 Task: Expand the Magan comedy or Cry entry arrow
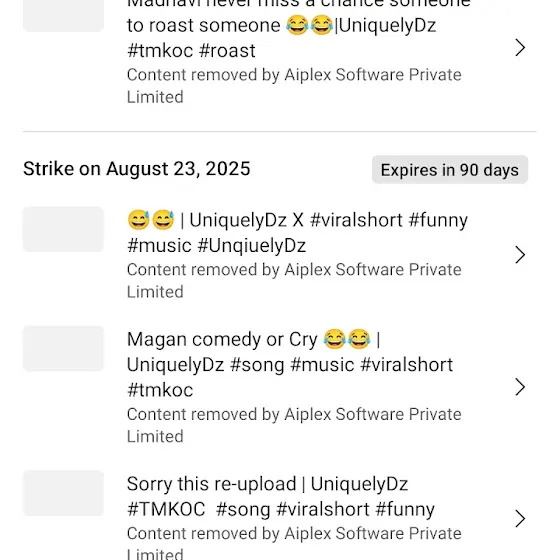pyautogui.click(x=520, y=387)
